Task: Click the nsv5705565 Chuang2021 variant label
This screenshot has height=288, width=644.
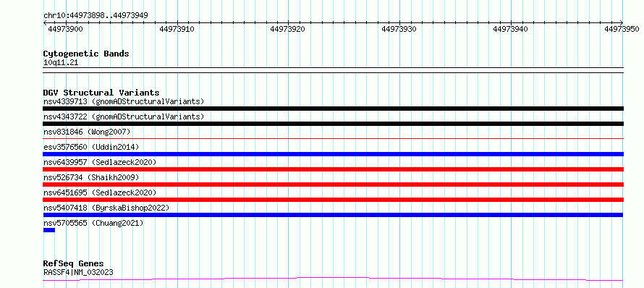Action: pyautogui.click(x=93, y=223)
